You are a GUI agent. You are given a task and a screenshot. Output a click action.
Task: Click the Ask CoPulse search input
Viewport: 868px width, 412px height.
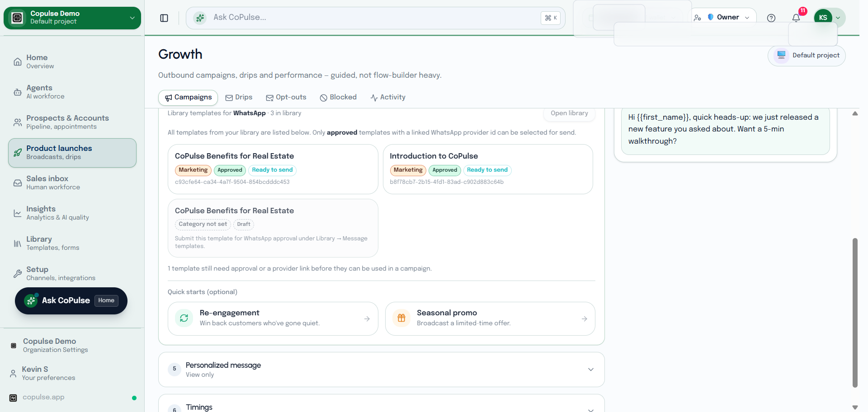[x=375, y=18]
